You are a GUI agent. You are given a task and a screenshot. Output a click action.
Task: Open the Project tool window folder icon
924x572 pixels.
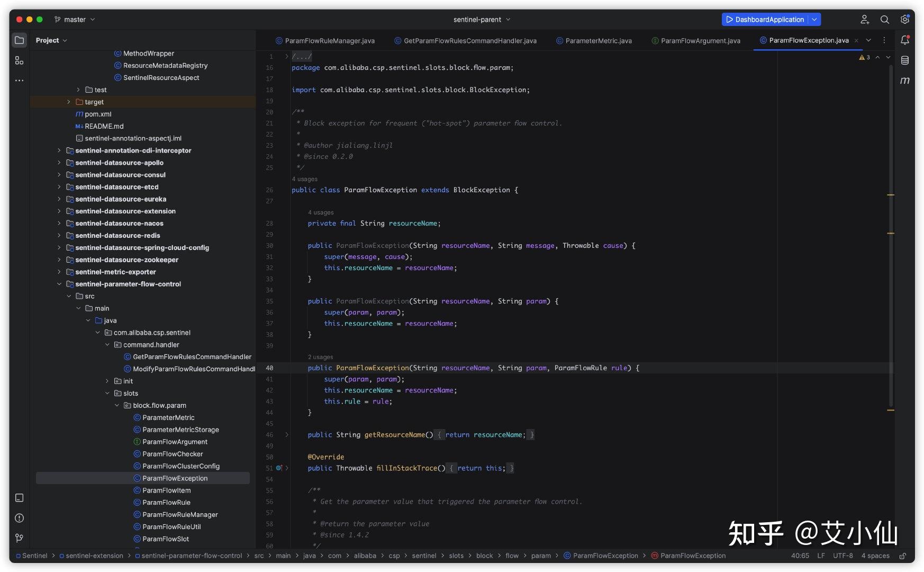pyautogui.click(x=19, y=40)
